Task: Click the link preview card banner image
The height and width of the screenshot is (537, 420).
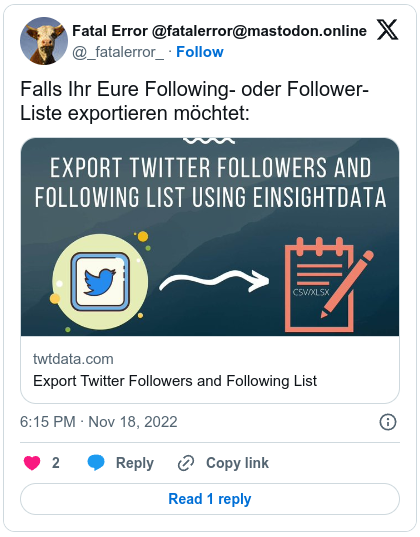Action: [210, 237]
